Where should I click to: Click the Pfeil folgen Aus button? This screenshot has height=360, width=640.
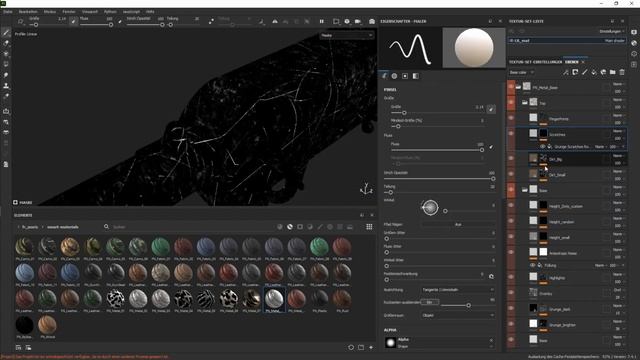[x=458, y=224]
